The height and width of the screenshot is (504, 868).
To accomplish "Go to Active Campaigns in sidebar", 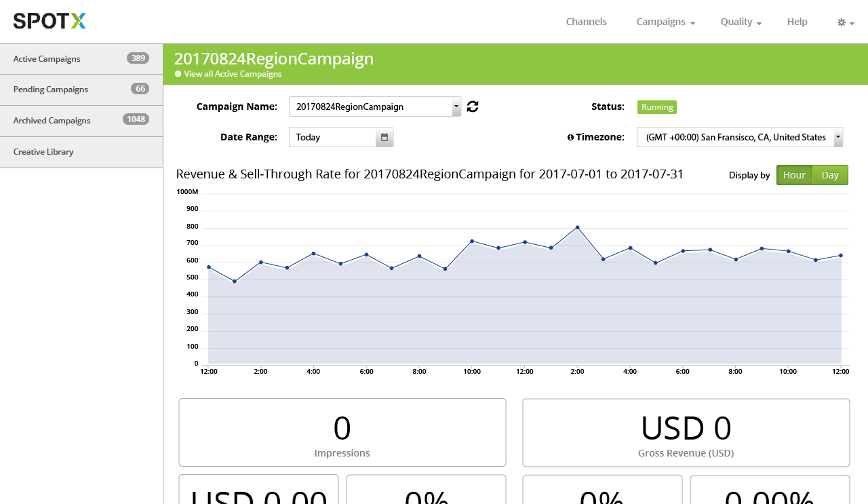I will tap(47, 59).
